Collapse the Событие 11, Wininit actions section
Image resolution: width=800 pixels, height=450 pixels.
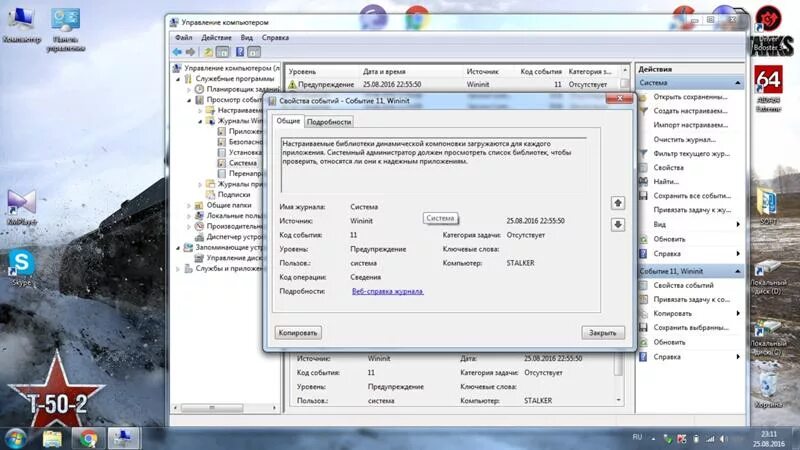coord(737,271)
